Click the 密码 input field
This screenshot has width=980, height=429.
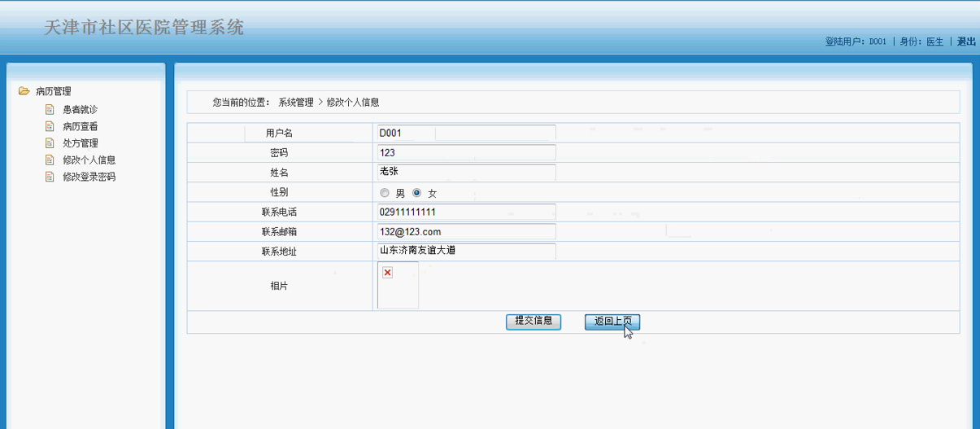click(467, 152)
